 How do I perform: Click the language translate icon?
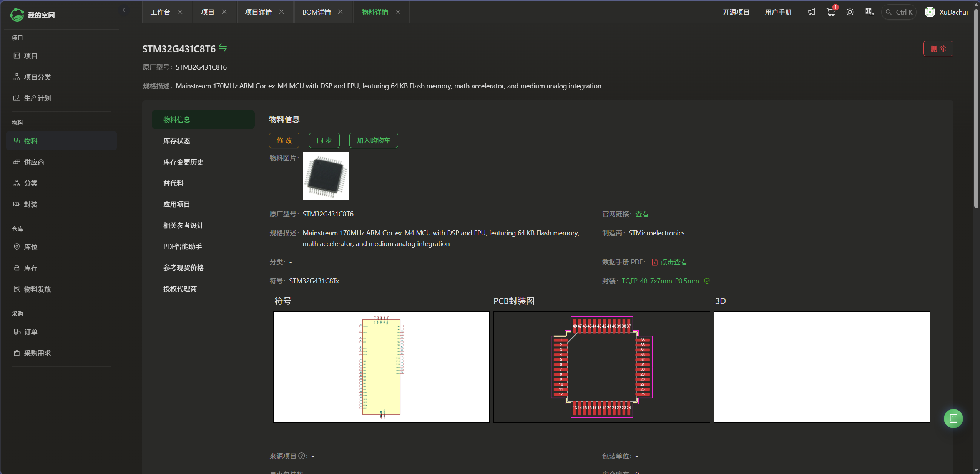pos(869,12)
